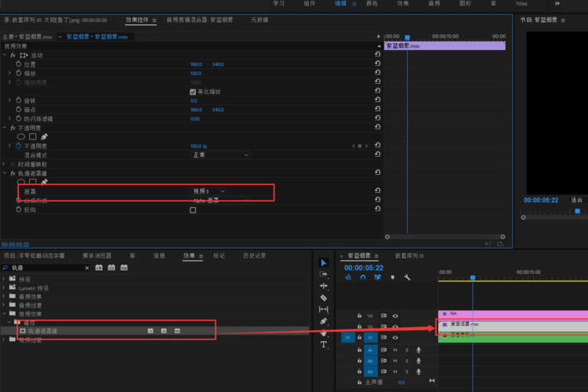The height and width of the screenshot is (392, 588).
Task: Click the ellipse mask icon under 不透明度
Action: coord(21,136)
